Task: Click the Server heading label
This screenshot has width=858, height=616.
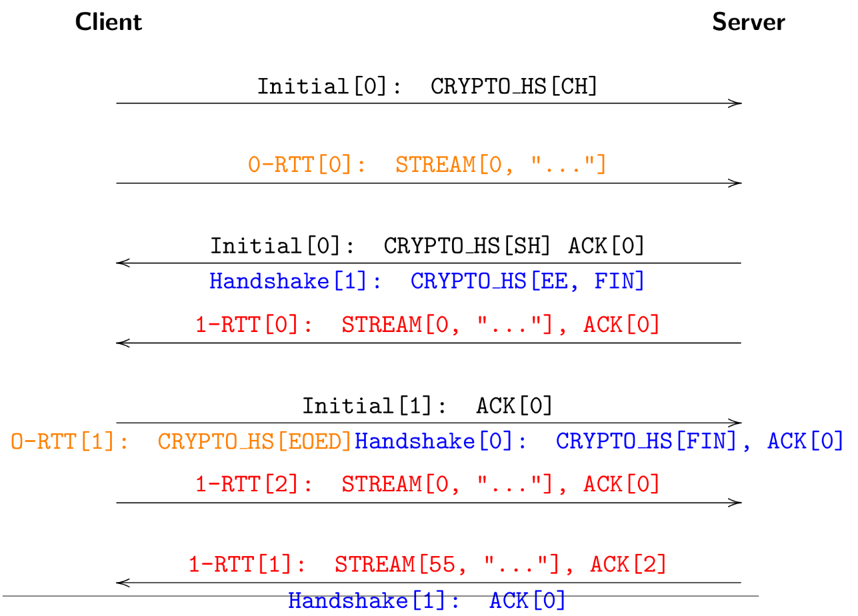Action: coord(749,22)
